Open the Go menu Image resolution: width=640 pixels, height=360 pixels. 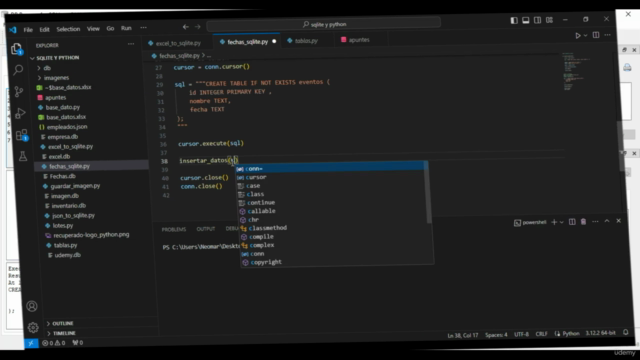[x=110, y=28]
